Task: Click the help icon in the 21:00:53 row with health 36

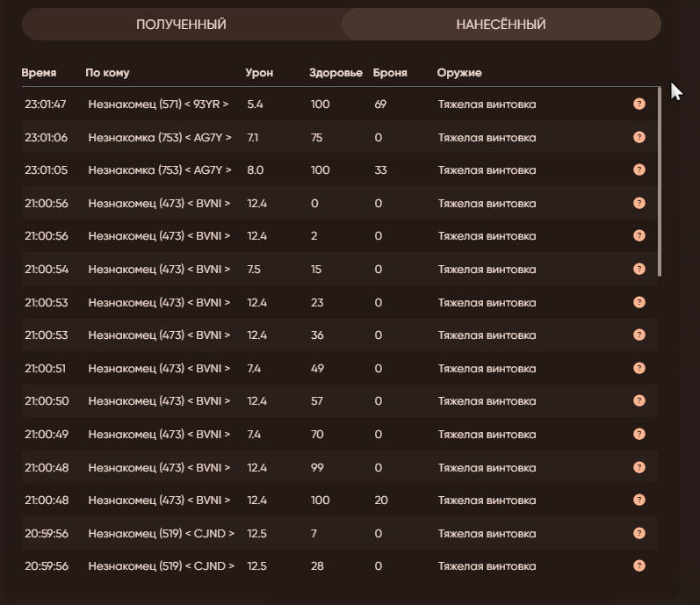Action: pos(639,335)
